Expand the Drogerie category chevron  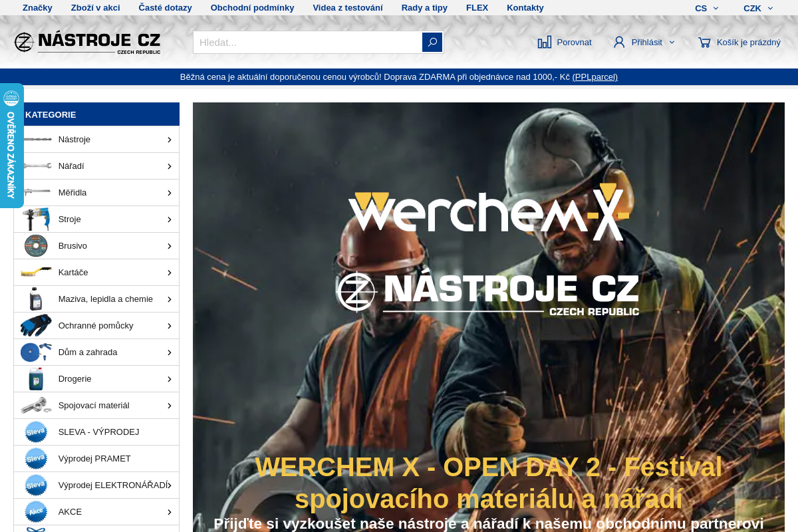click(170, 379)
